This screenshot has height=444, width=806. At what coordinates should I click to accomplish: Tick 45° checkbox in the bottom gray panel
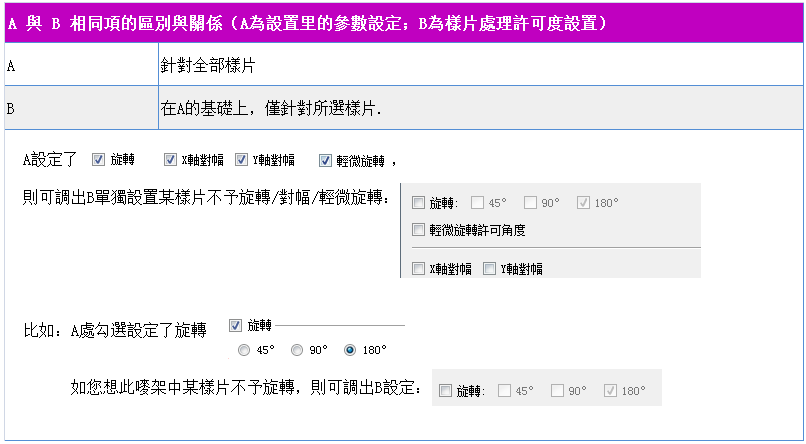coord(505,391)
